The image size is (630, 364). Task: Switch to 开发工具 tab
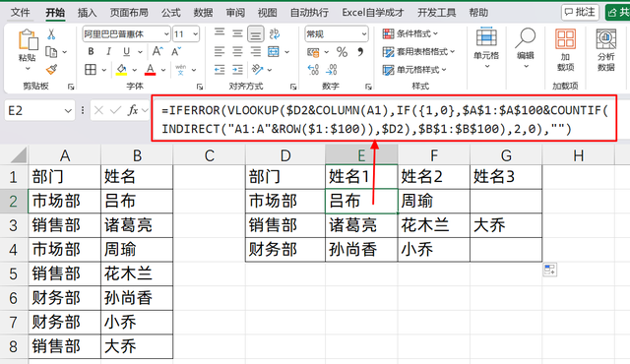(436, 13)
